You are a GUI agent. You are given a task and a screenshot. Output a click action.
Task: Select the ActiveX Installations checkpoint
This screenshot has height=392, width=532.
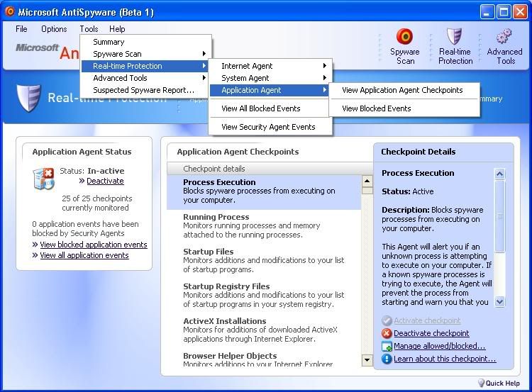pyautogui.click(x=264, y=330)
